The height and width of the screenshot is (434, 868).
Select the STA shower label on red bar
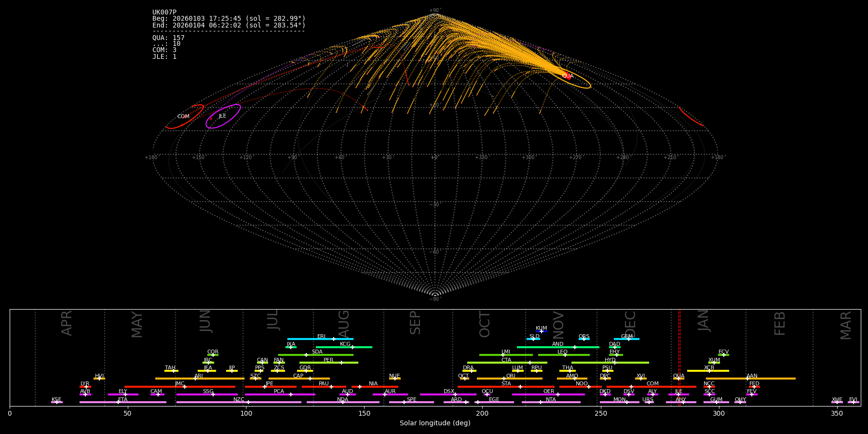click(506, 384)
